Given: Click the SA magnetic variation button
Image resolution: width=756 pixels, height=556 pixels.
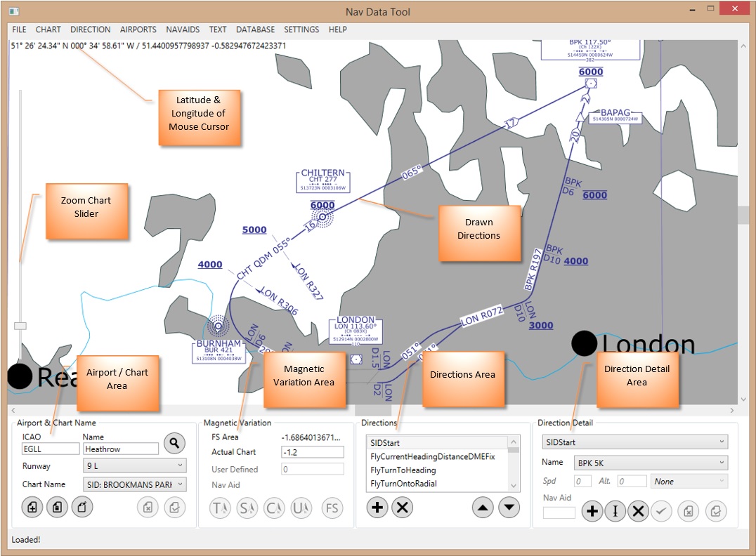Looking at the screenshot, I should point(247,508).
